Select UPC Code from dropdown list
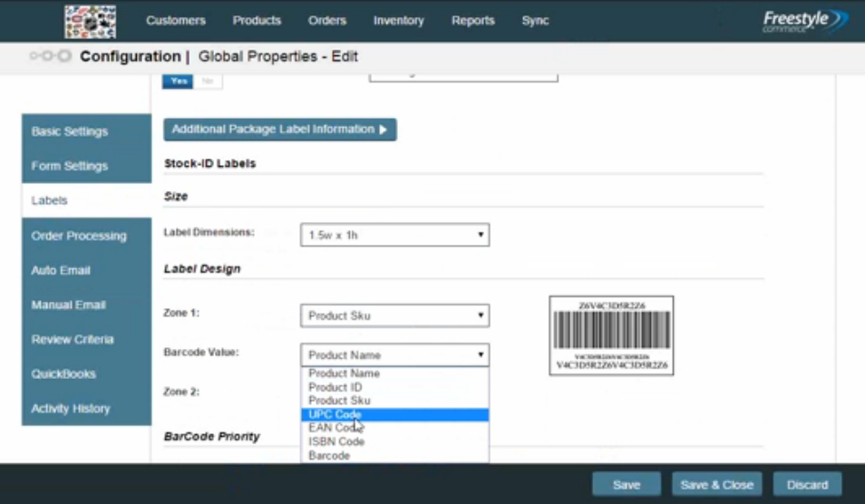This screenshot has width=865, height=504. point(394,414)
